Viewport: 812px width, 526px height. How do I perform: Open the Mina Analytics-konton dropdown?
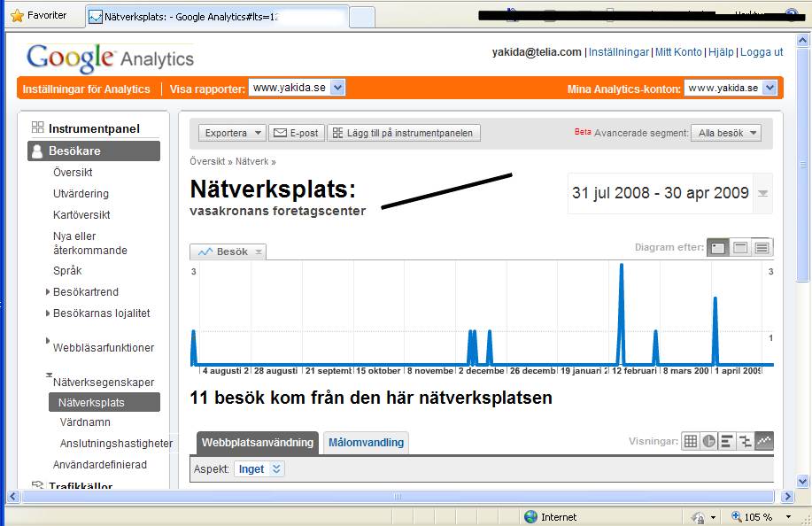click(x=770, y=88)
